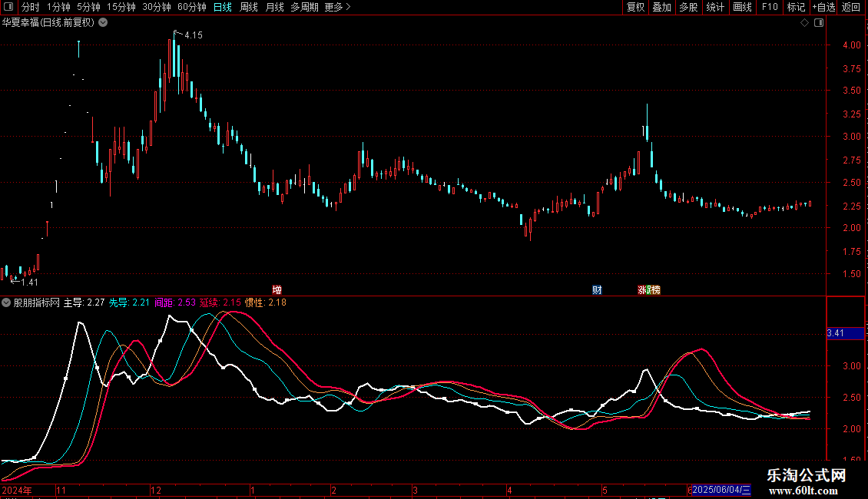868x499 pixels.
Task: Click the 先导: 2.21 indicator value
Action: [129, 302]
